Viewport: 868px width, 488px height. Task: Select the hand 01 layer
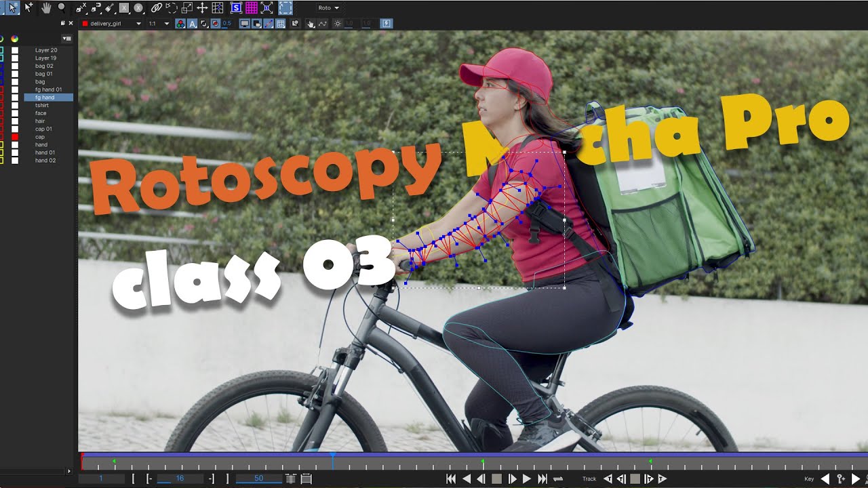pyautogui.click(x=45, y=152)
